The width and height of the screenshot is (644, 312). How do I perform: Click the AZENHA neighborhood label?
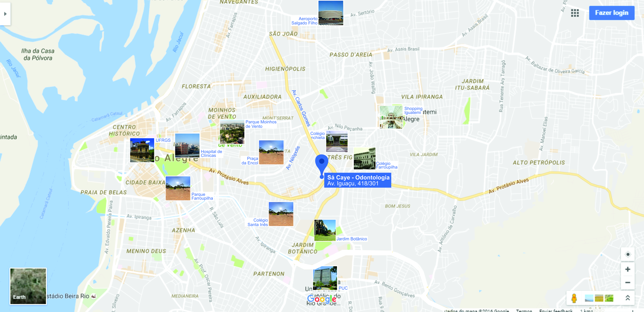183,230
